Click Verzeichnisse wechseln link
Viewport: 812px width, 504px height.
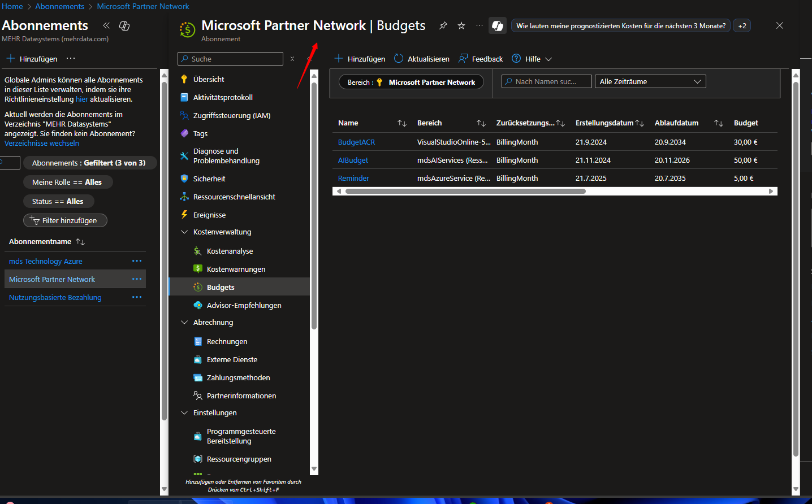[x=42, y=143]
